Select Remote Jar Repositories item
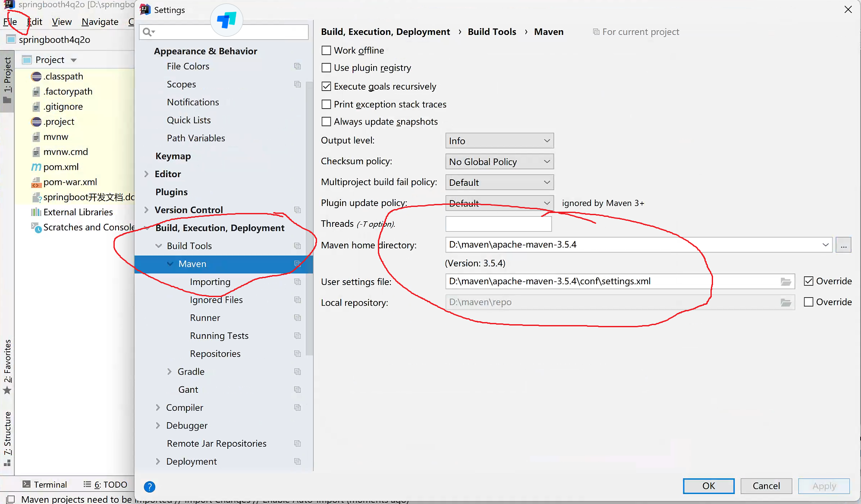Viewport: 861px width, 504px height. tap(217, 444)
